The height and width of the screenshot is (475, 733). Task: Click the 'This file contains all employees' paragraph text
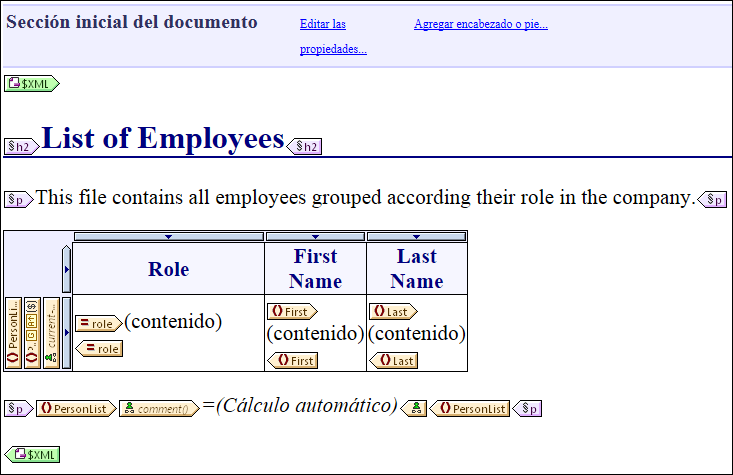366,197
